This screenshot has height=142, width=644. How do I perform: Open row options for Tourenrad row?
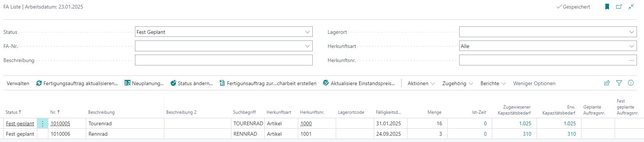tap(42, 123)
